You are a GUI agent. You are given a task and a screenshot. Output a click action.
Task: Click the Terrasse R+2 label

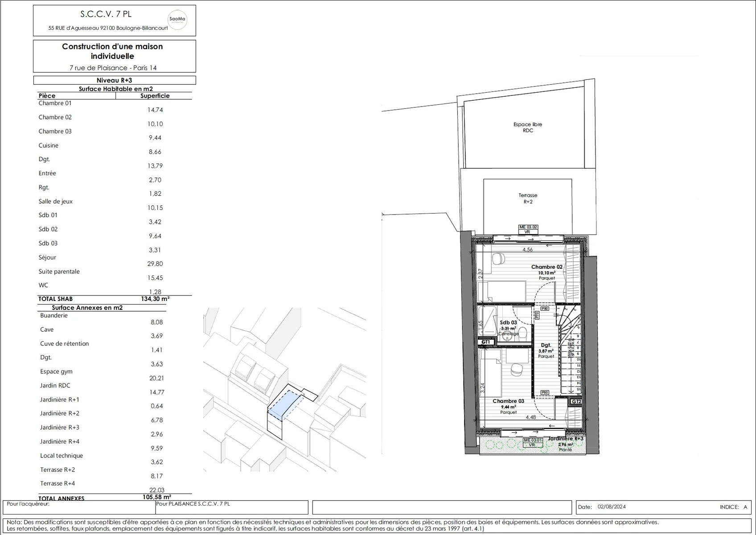point(528,198)
